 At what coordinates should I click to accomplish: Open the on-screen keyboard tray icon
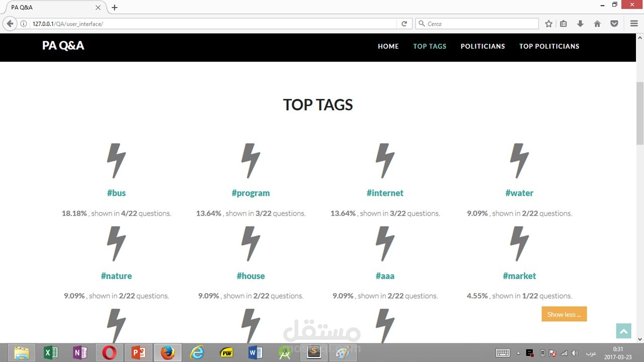503,353
